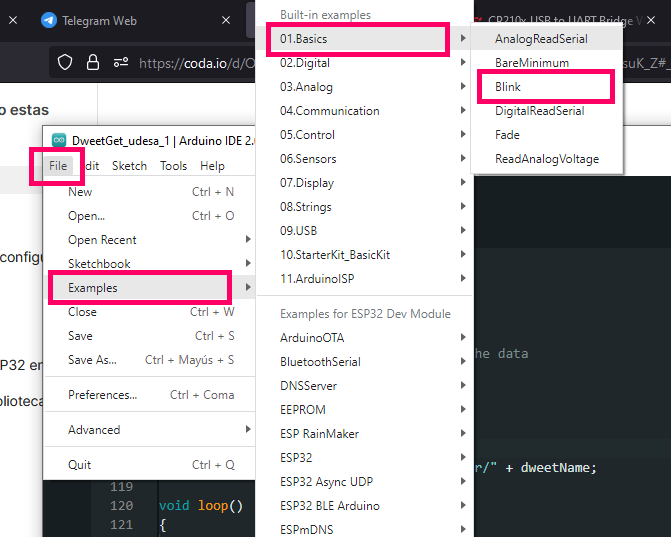
Task: Expand the 07.Display examples submenu
Action: [x=365, y=182]
